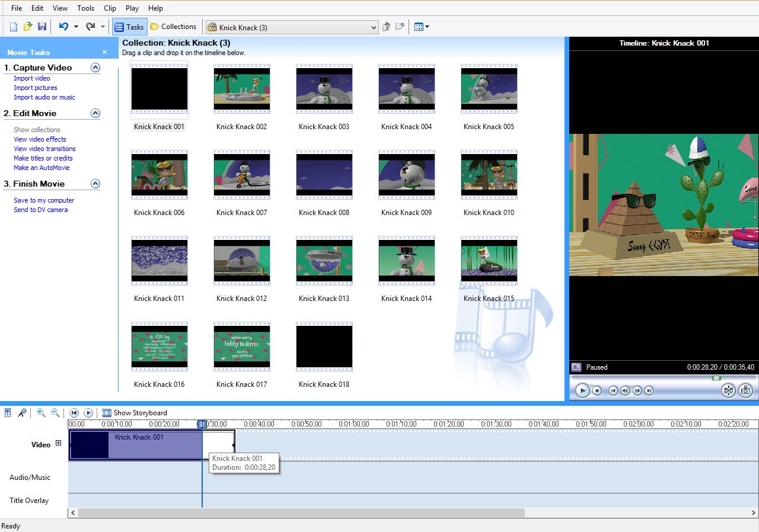Viewport: 759px width, 532px height.
Task: Open the Knick Knack (3) collection dropdown
Action: (292, 27)
